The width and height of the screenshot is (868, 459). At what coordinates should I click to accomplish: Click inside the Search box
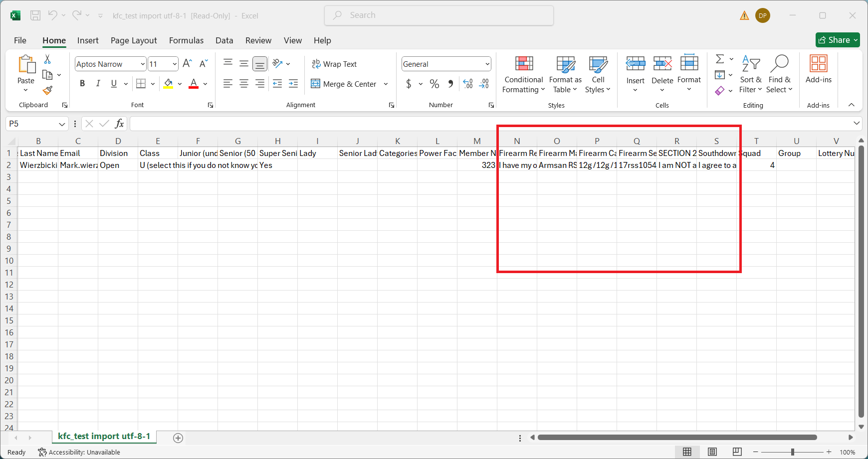(x=439, y=15)
